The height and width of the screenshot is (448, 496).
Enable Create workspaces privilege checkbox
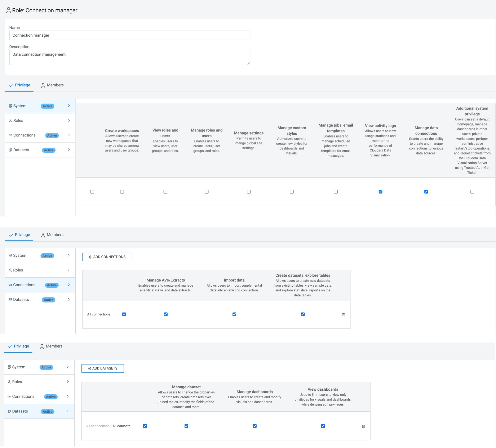[122, 192]
